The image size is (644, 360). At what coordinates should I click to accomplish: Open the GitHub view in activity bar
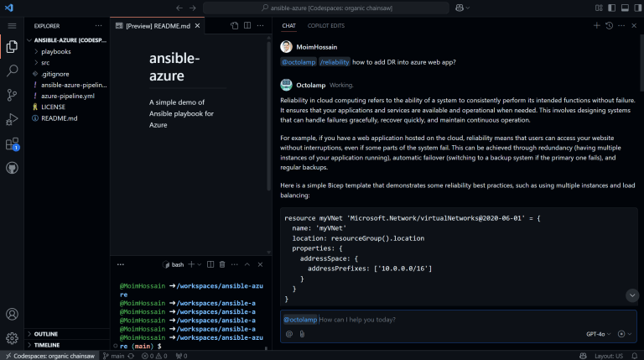click(12, 168)
